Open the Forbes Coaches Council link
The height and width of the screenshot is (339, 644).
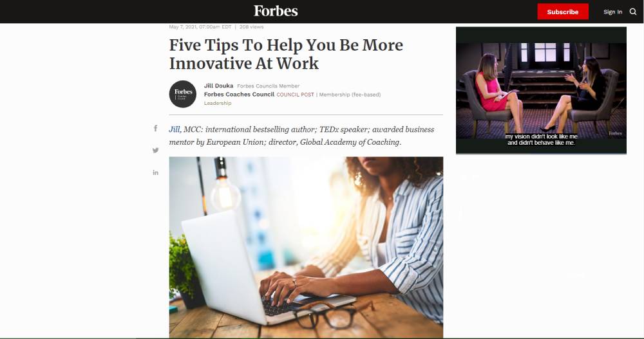(x=239, y=95)
